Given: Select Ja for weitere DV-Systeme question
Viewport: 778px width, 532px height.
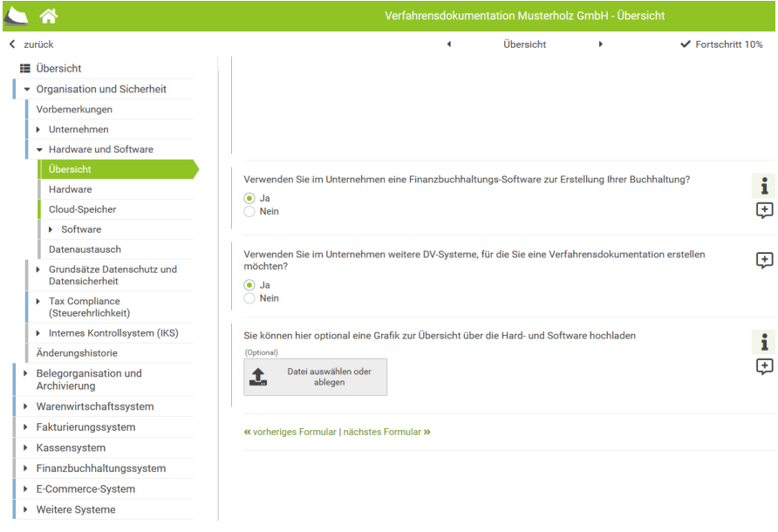Looking at the screenshot, I should [x=249, y=285].
